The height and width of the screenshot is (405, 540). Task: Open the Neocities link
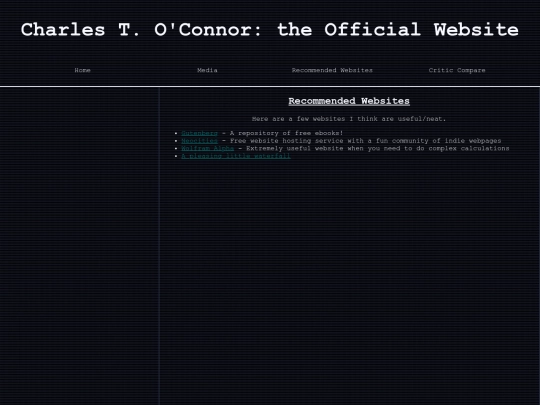[199, 141]
